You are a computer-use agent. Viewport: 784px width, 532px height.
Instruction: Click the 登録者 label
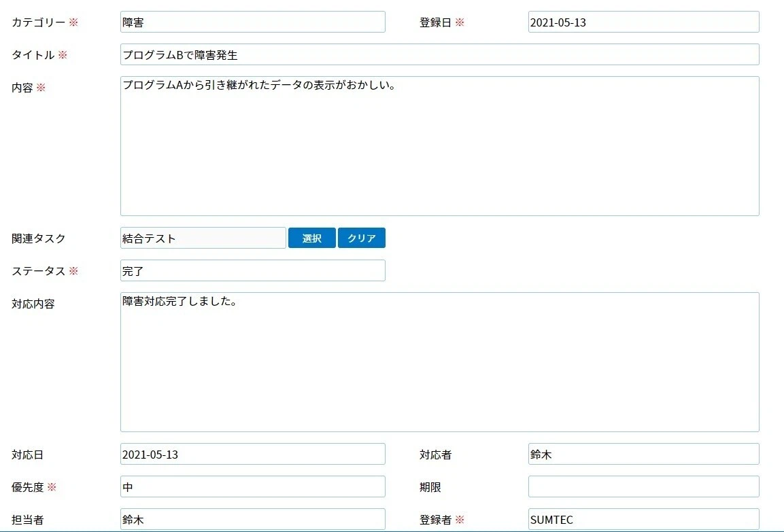click(435, 520)
